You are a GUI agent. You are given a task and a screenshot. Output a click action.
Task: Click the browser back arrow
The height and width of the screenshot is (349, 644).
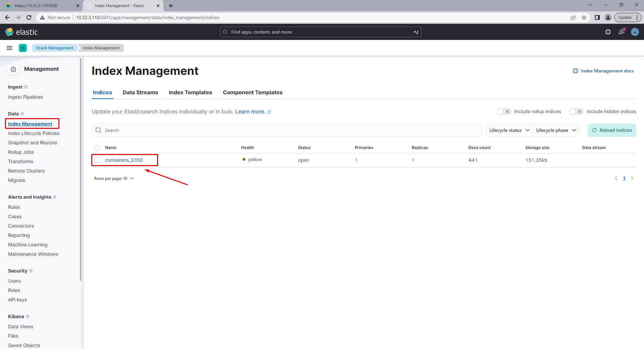click(x=7, y=17)
